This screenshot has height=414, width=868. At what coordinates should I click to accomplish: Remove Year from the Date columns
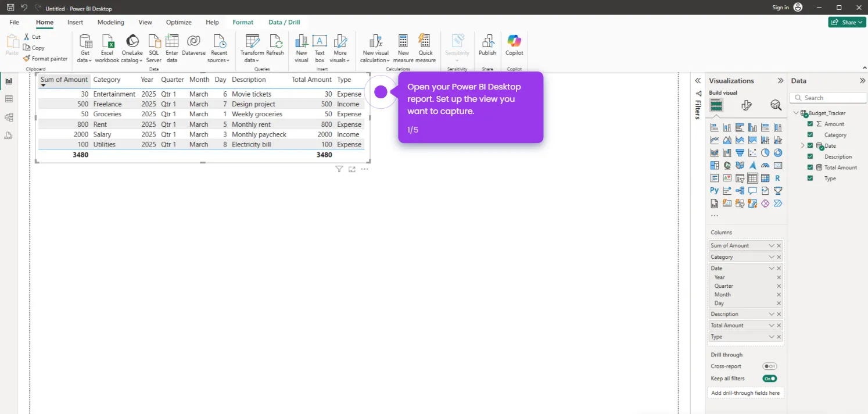point(779,277)
